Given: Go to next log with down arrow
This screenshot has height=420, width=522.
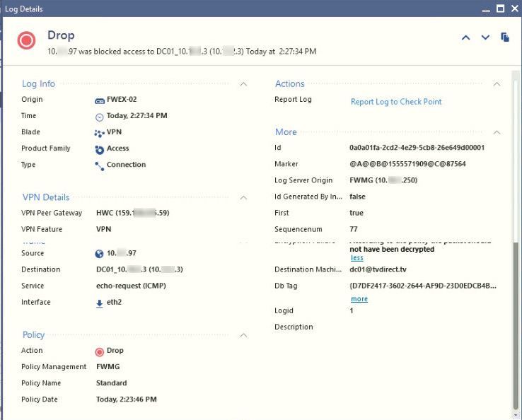Looking at the screenshot, I should 485,37.
